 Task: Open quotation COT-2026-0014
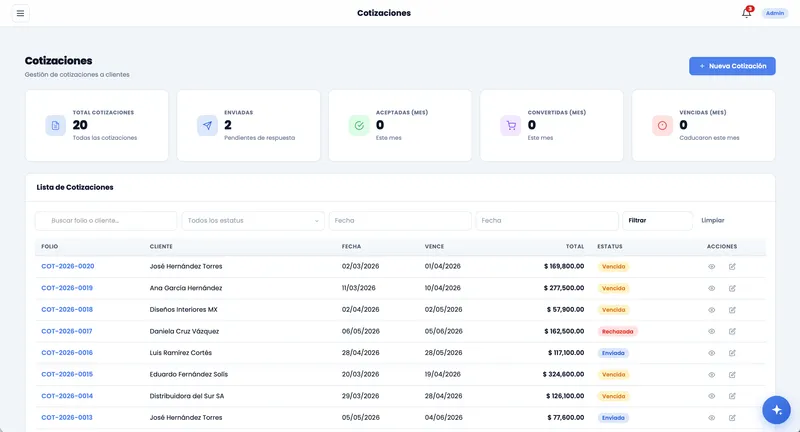pyautogui.click(x=67, y=396)
